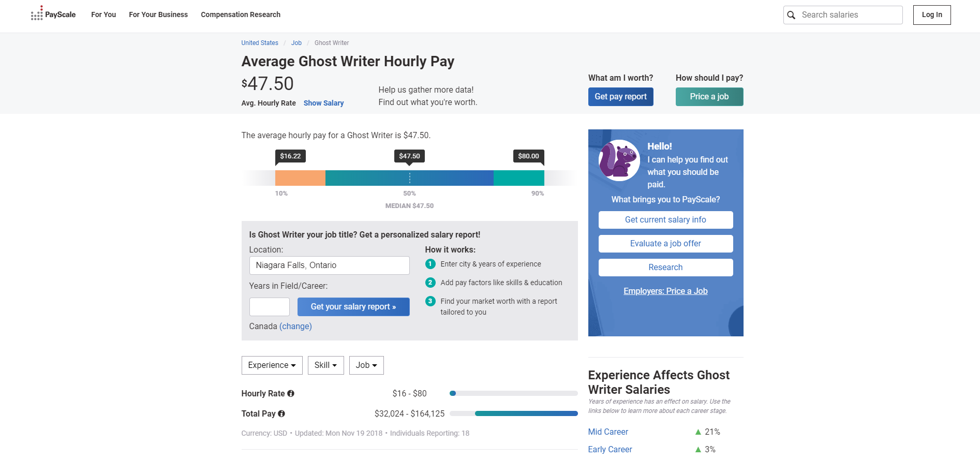The image size is (980, 459).
Task: Select Get current salary info option
Action: (x=665, y=220)
